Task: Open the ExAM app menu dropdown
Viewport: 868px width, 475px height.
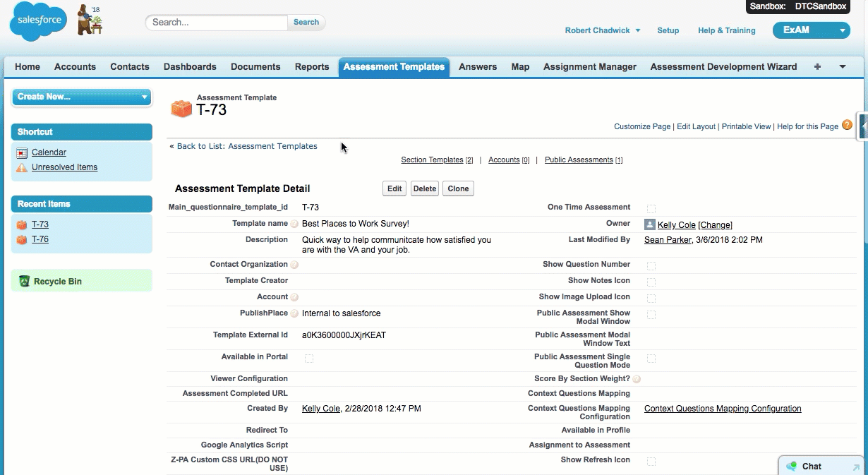Action: click(x=812, y=30)
